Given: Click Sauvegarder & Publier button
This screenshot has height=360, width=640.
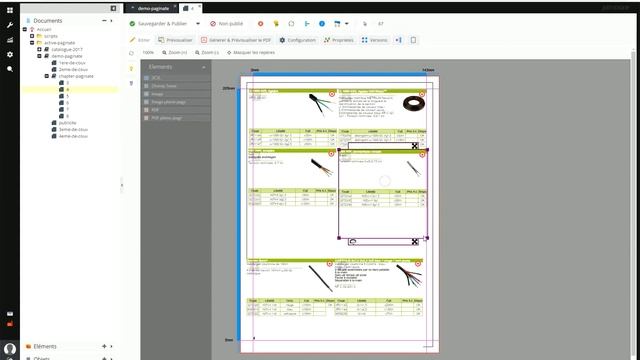Looking at the screenshot, I should coord(158,24).
